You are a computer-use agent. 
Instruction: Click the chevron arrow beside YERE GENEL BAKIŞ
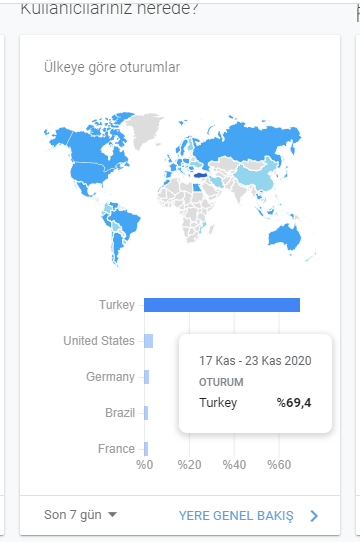coord(314,516)
